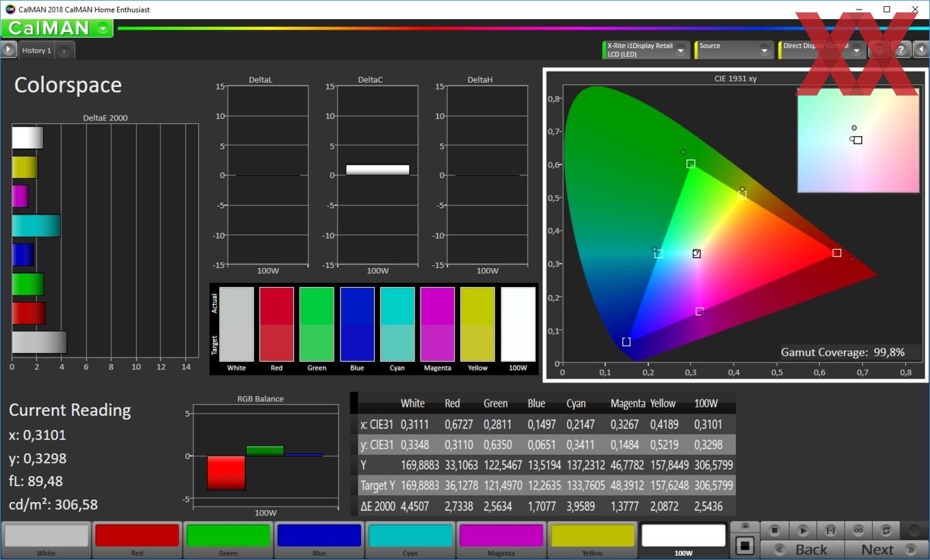Click the Cyan Actual/Target comparison swatch
This screenshot has width=930, height=560.
pyautogui.click(x=397, y=324)
